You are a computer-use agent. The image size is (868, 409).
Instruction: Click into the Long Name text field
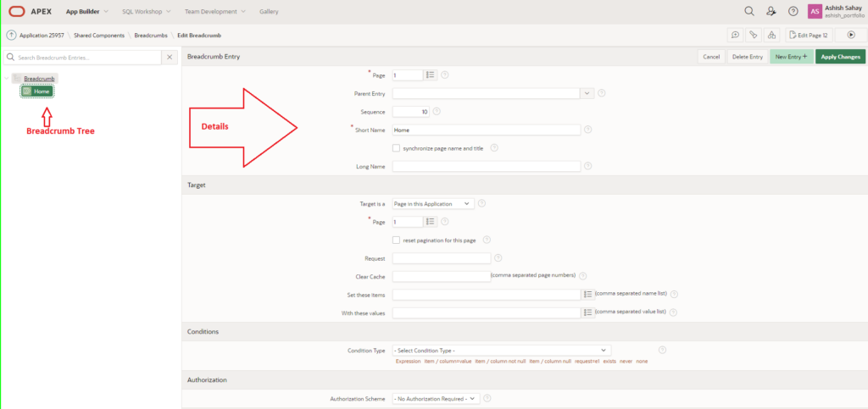(x=486, y=166)
